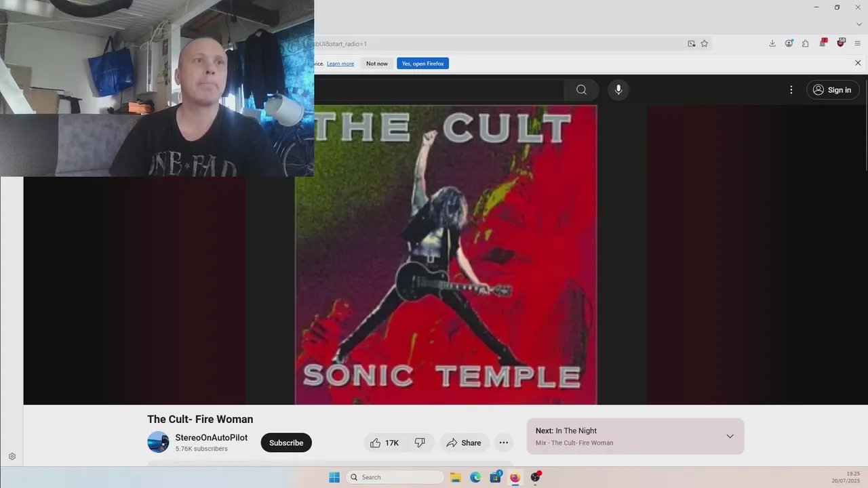Open uBlock Origin shield extension
The image size is (868, 488).
click(841, 43)
